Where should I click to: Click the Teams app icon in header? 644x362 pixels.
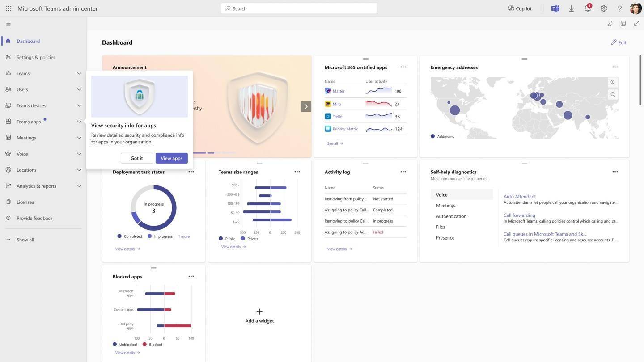[555, 8]
